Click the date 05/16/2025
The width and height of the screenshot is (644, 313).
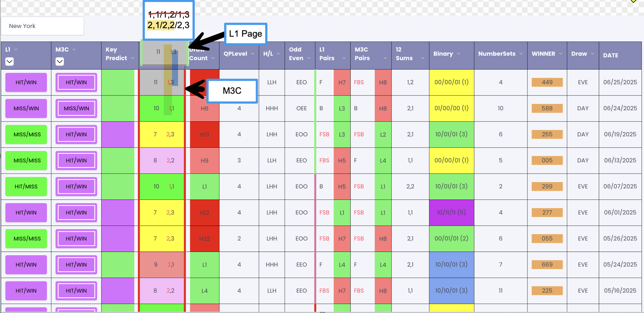[620, 290]
